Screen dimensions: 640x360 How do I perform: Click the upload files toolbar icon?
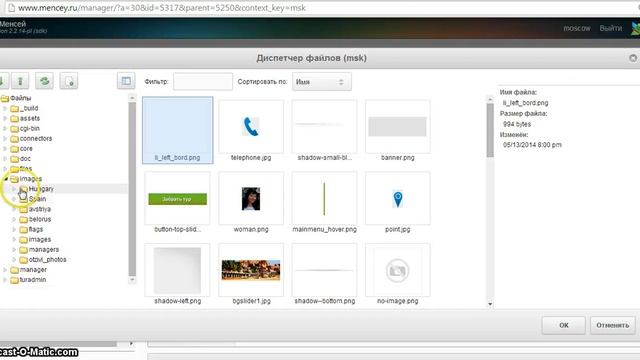20,81
